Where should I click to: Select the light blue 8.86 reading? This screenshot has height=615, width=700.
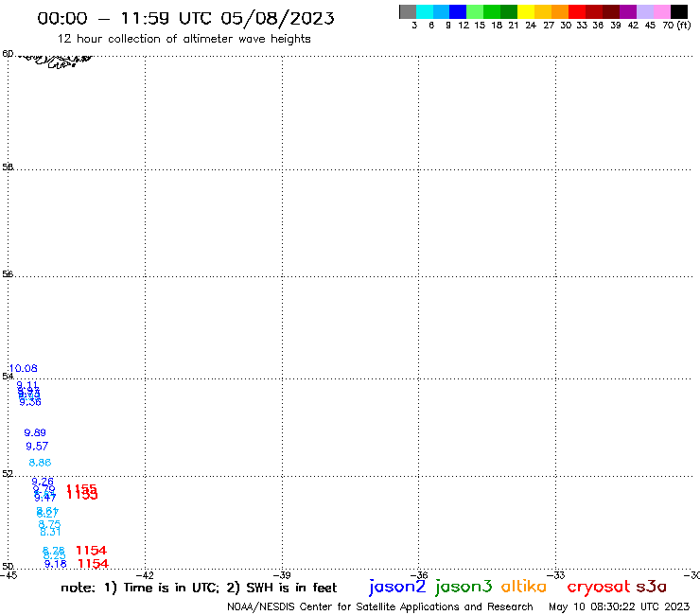[40, 463]
